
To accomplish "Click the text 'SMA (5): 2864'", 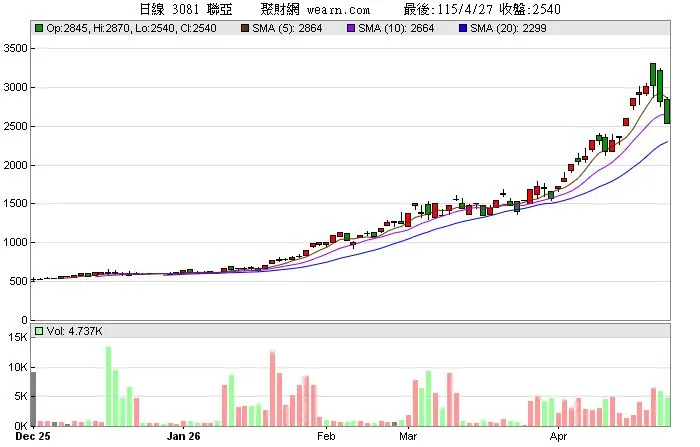I will click(287, 28).
